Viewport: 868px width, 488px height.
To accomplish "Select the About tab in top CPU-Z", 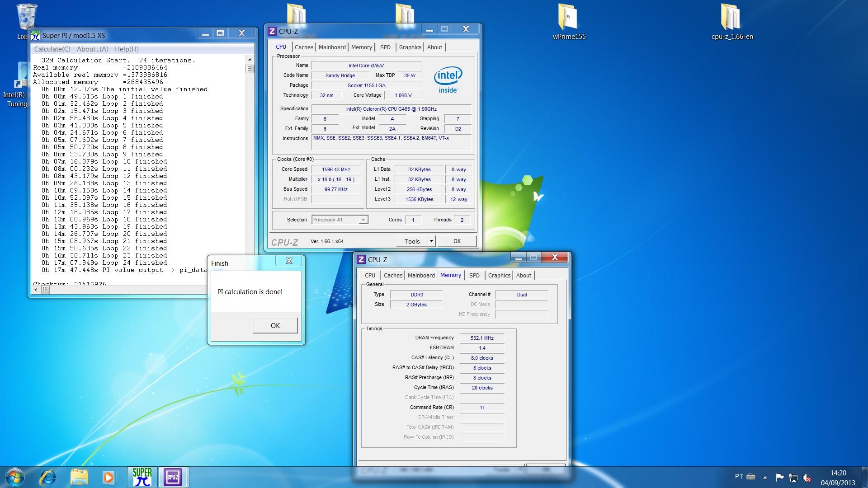I will pyautogui.click(x=434, y=47).
